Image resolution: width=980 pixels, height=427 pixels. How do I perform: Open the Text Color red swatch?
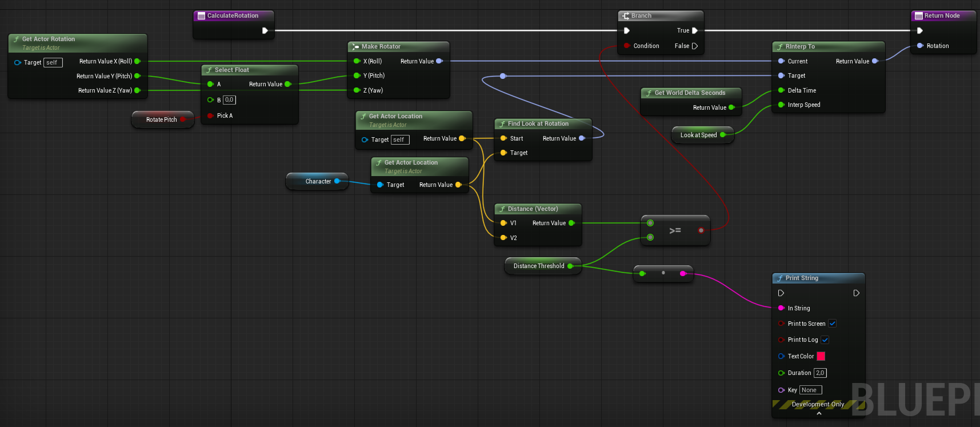click(x=821, y=356)
